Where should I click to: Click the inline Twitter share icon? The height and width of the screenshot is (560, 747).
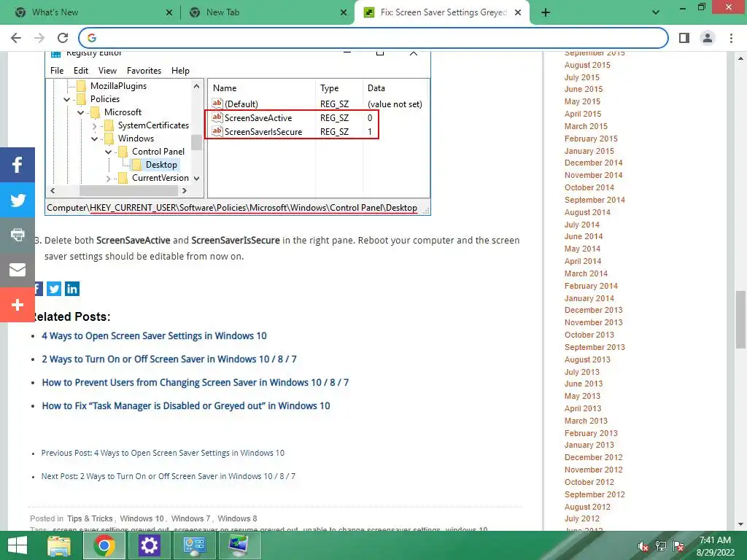tap(54, 289)
